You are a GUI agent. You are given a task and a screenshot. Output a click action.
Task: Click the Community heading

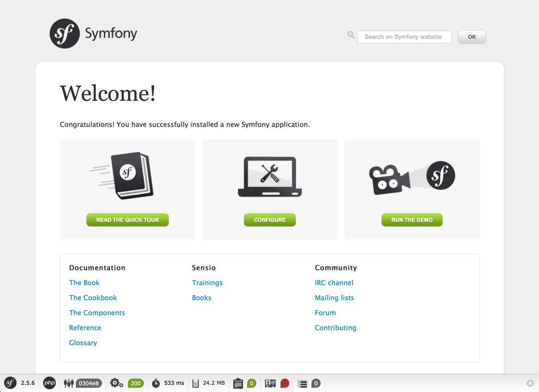coord(336,268)
